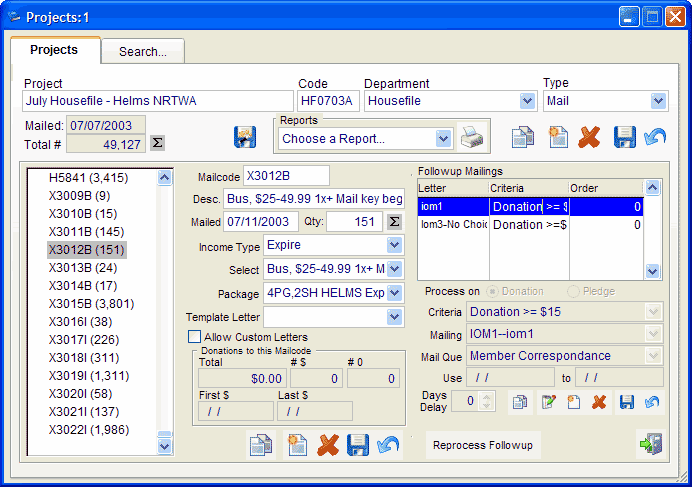692x487 pixels.
Task: Expand the Choose a Report dropdown
Action: (443, 139)
